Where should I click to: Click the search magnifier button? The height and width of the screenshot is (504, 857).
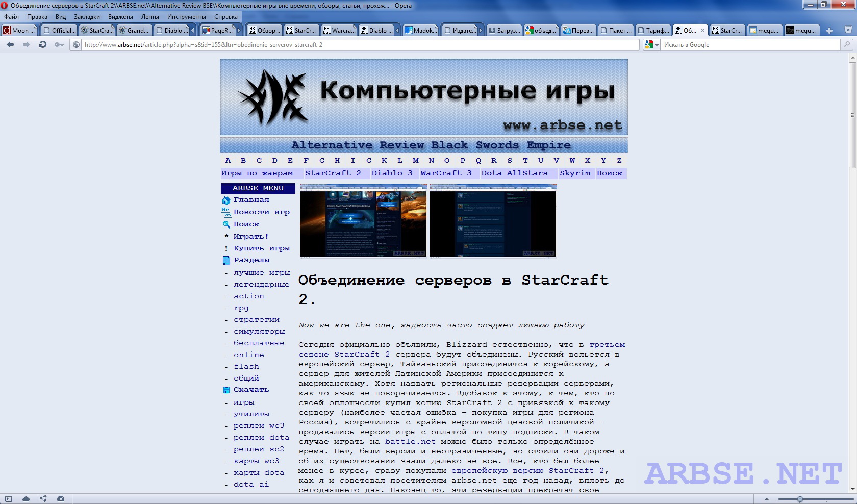click(847, 45)
